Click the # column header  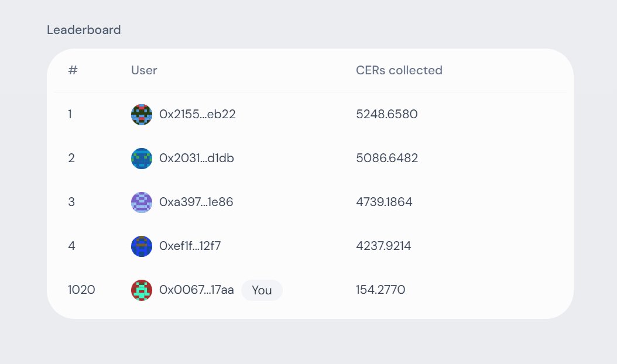pos(73,70)
